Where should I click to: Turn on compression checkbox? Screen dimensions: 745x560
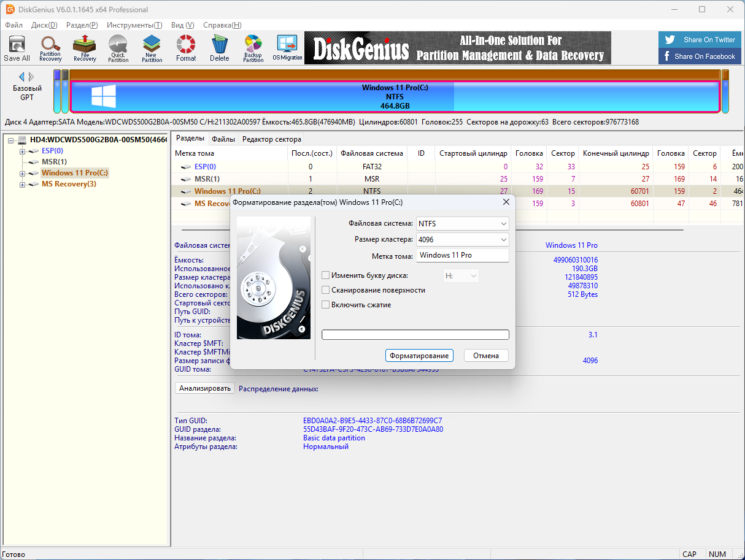(326, 304)
